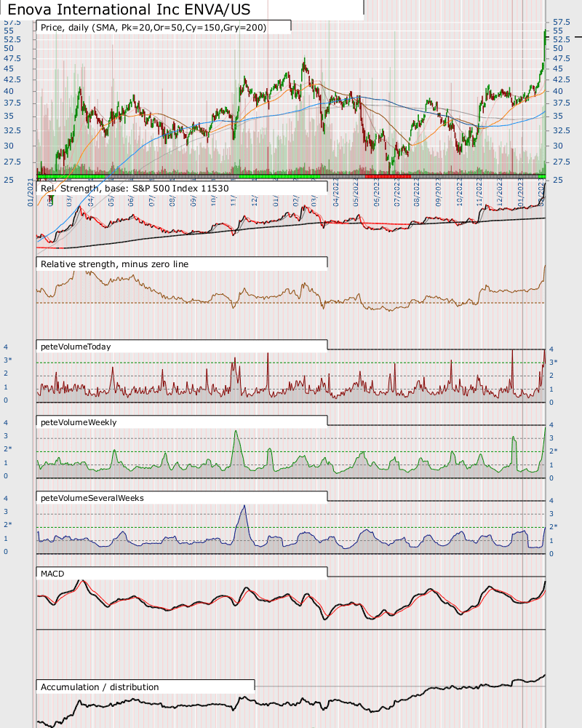Screen dimensions: 582x728
Task: Click 32.5 on the right price axis
Action: tap(561, 130)
